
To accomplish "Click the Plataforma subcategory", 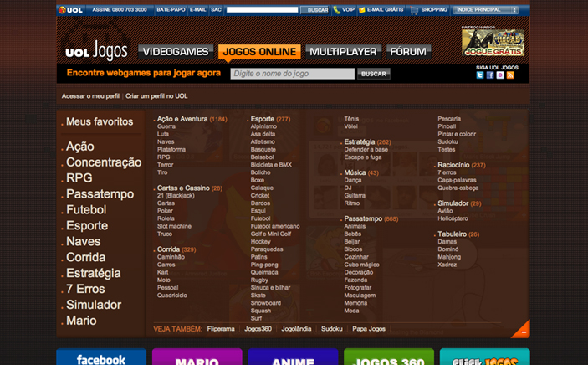I will [x=171, y=150].
